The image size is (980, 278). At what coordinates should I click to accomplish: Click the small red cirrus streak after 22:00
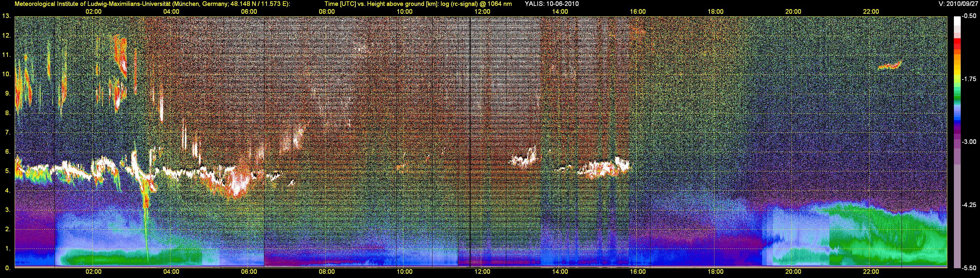point(890,65)
